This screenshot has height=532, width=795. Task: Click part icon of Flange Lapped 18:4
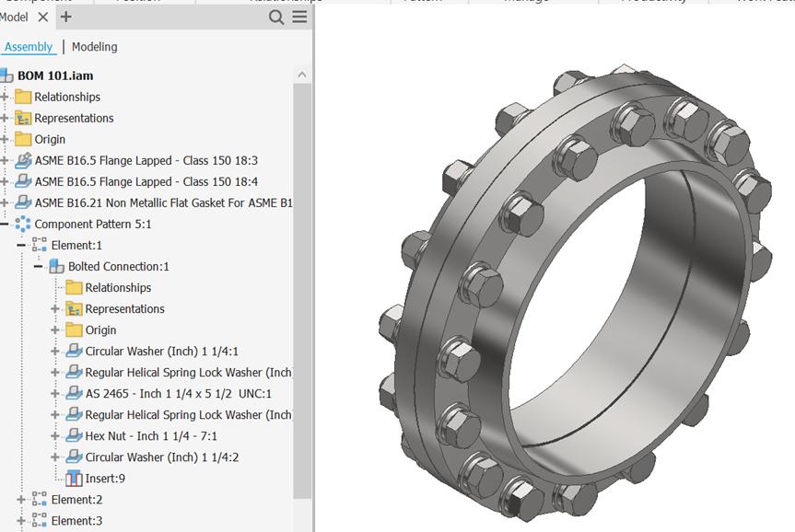coord(23,181)
